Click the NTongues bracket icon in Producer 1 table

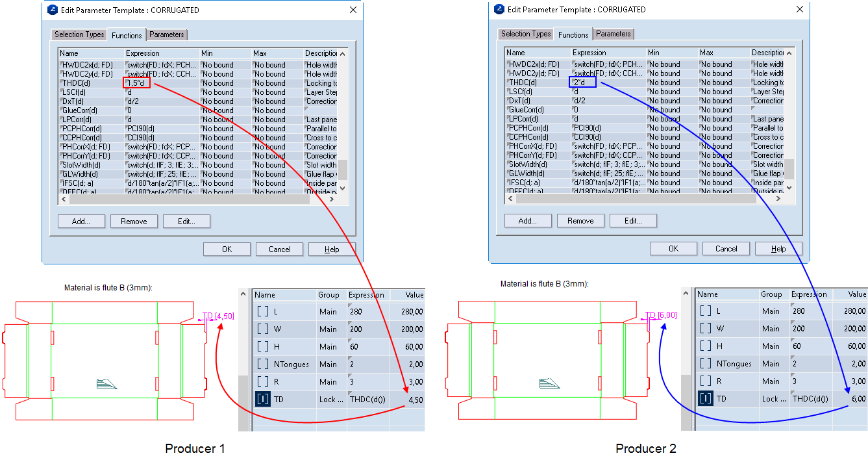[x=262, y=364]
